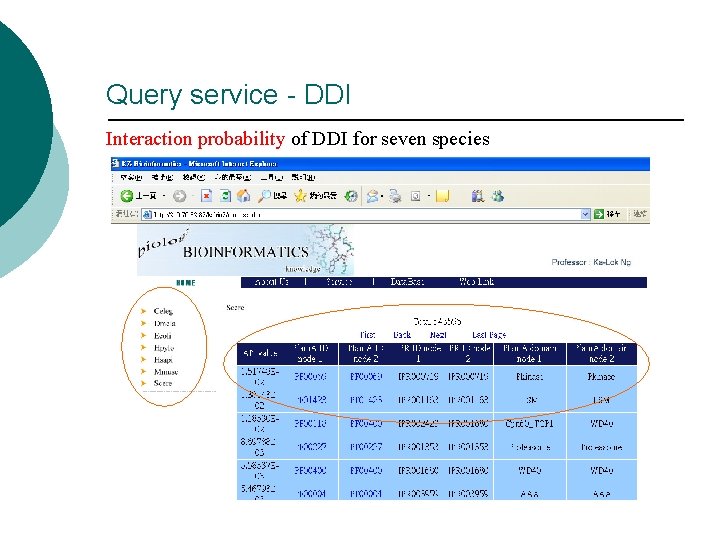This screenshot has height=540, width=720.
Task: Click Proteasome domain node 1 cell
Action: pos(529,447)
